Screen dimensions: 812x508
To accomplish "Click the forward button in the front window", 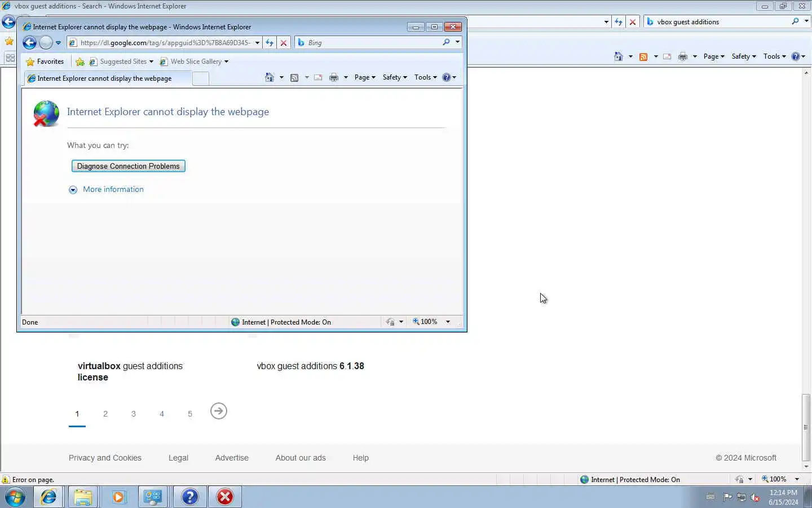I will coord(46,42).
